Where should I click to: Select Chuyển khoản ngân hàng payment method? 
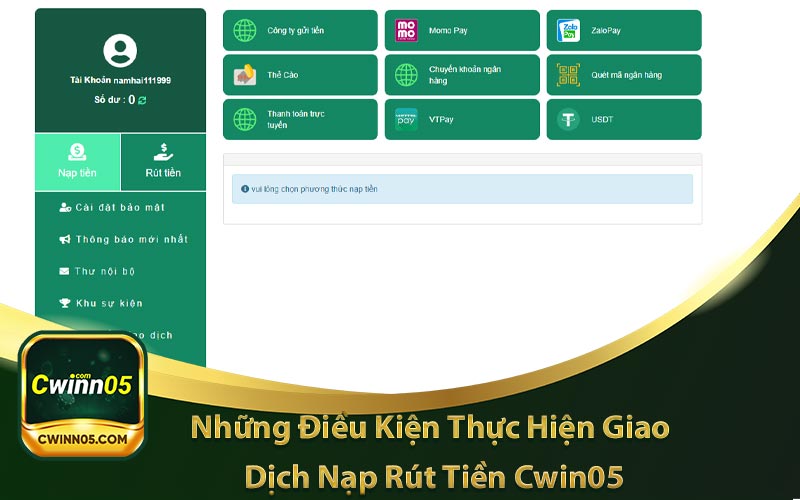click(462, 75)
